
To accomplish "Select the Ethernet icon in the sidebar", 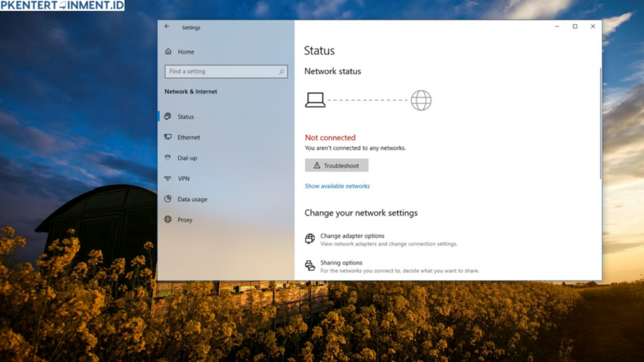I will pyautogui.click(x=167, y=137).
